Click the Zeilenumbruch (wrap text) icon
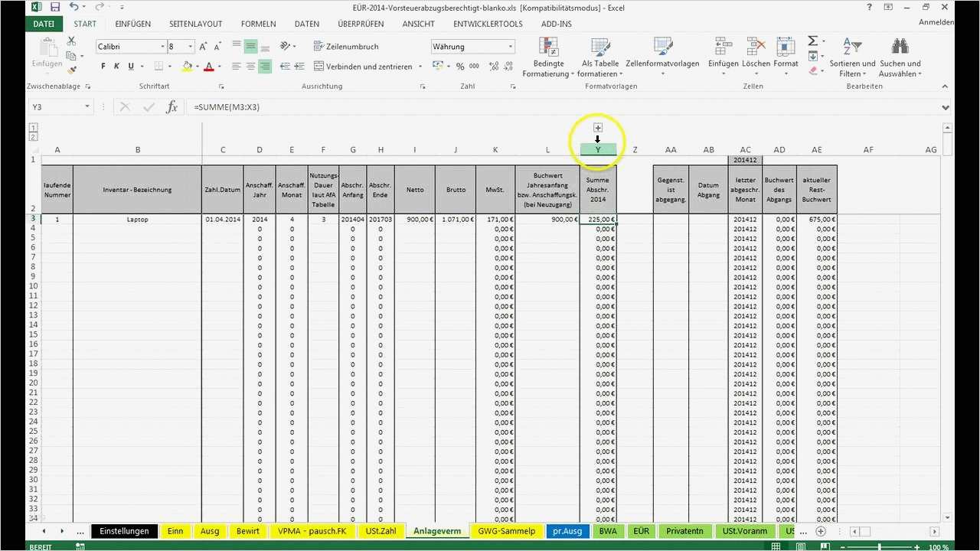 pos(319,46)
